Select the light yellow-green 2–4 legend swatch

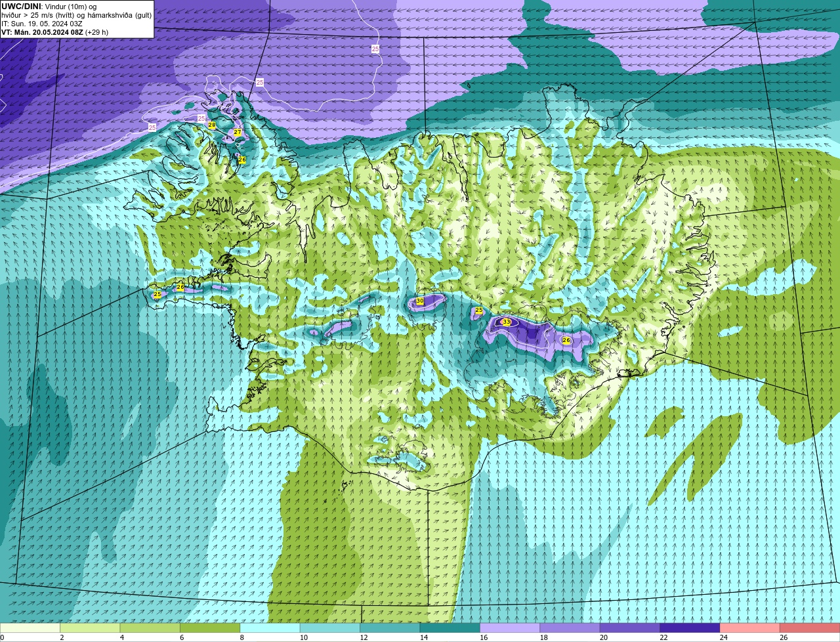(x=91, y=628)
